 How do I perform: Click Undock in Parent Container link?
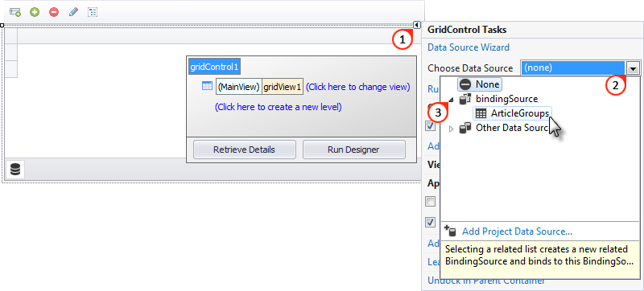(486, 281)
